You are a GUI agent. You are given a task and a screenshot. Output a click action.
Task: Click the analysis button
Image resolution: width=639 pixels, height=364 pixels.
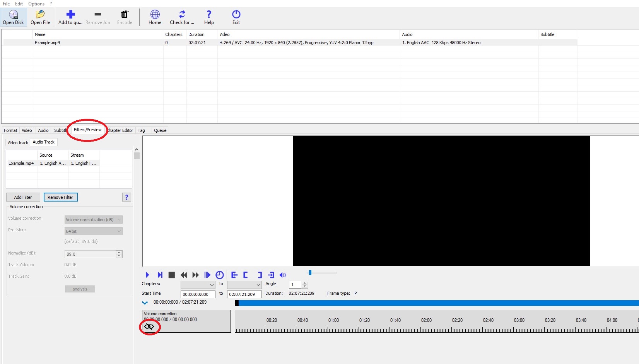80,289
